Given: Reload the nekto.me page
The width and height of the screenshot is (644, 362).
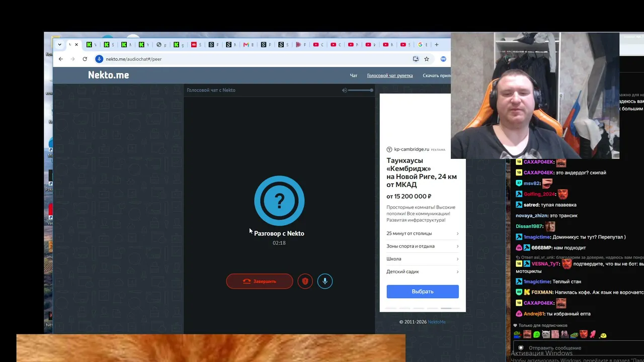Looking at the screenshot, I should pyautogui.click(x=85, y=59).
